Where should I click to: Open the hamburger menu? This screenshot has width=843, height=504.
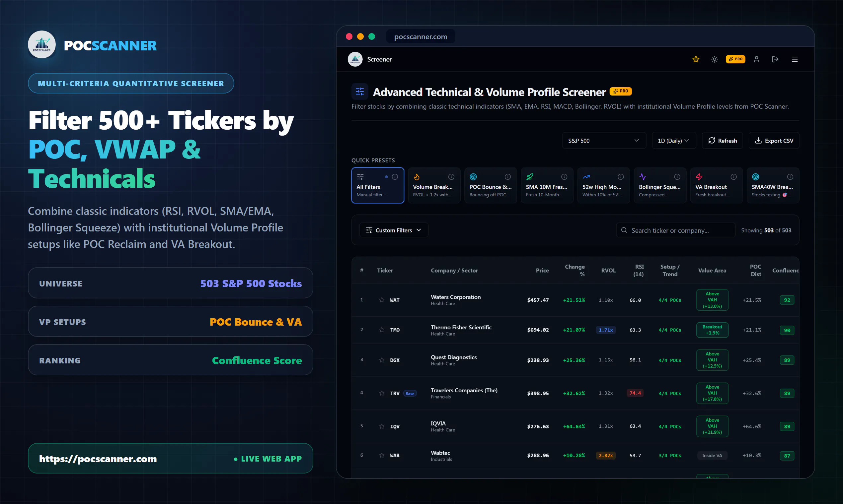coord(795,59)
